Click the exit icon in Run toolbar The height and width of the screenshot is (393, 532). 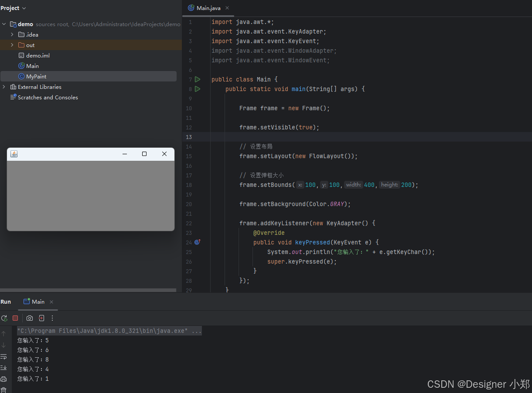(x=41, y=318)
